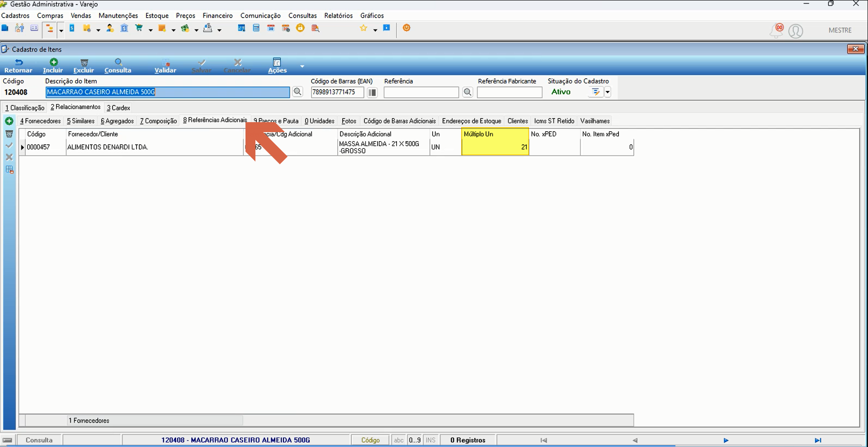Click the Referência Fabricante input field
This screenshot has height=447, width=868.
point(509,92)
